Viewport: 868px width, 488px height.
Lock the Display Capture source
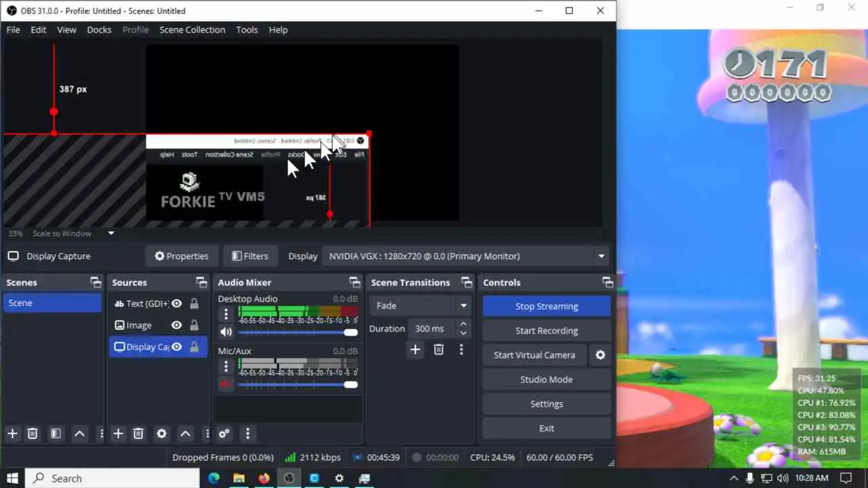pos(195,347)
